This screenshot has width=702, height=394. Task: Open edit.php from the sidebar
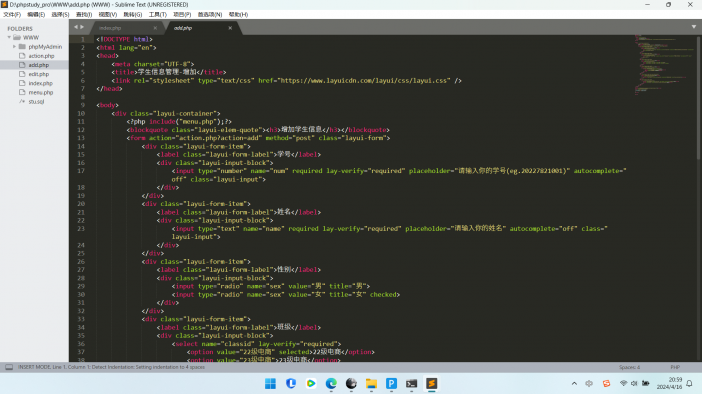pyautogui.click(x=39, y=74)
